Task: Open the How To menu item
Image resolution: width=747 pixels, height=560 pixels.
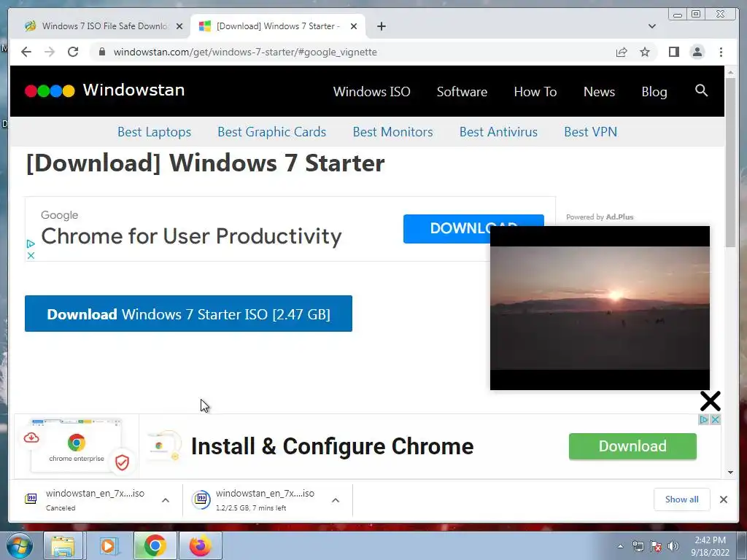Action: pos(535,91)
